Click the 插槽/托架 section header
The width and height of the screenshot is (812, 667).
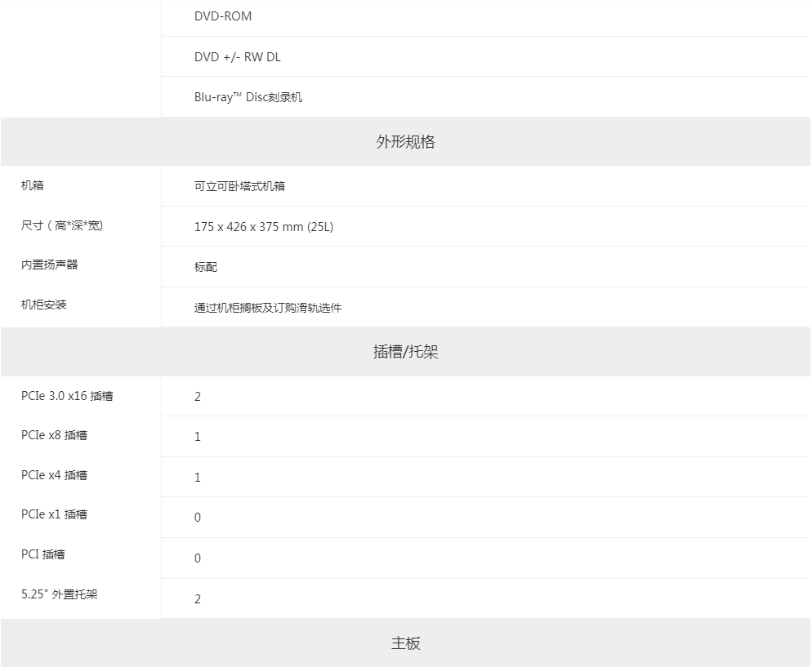pos(405,352)
